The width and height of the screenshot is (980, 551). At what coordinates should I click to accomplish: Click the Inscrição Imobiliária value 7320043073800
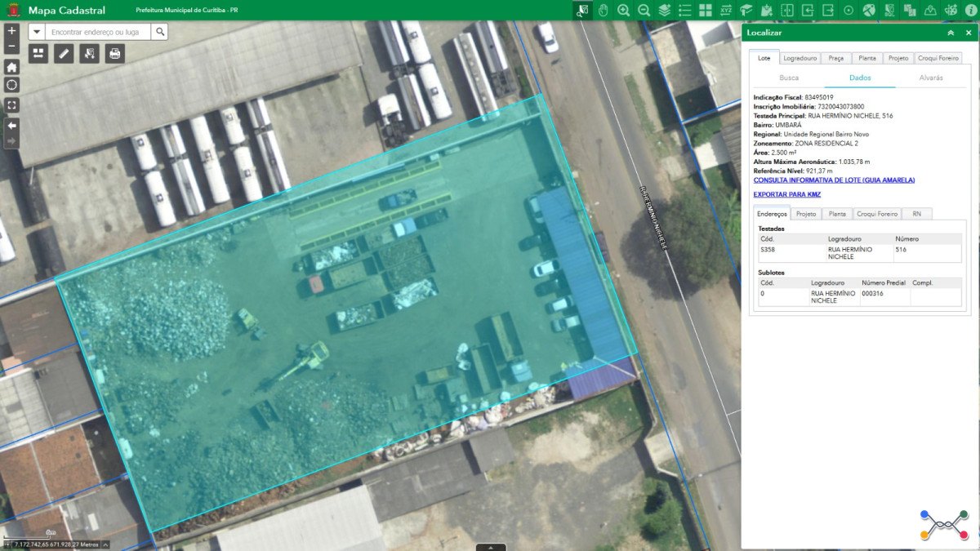tap(841, 106)
